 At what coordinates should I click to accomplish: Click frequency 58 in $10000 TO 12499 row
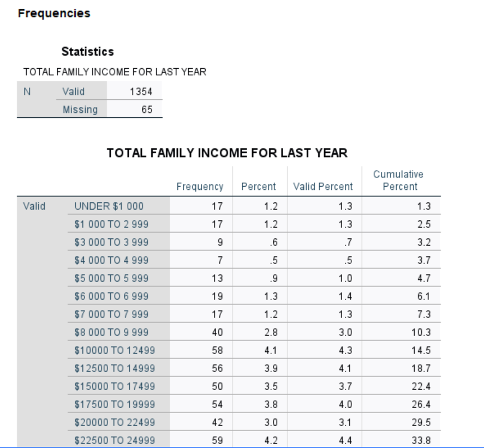click(217, 350)
